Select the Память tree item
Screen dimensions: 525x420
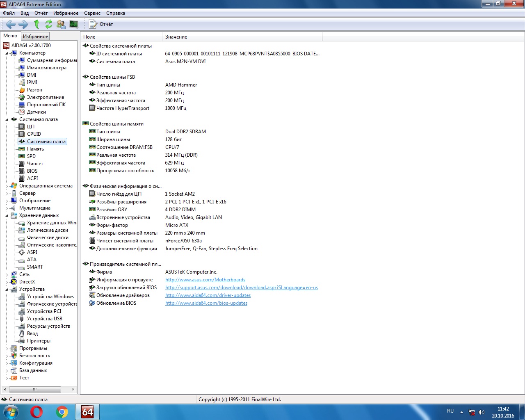[x=35, y=149]
